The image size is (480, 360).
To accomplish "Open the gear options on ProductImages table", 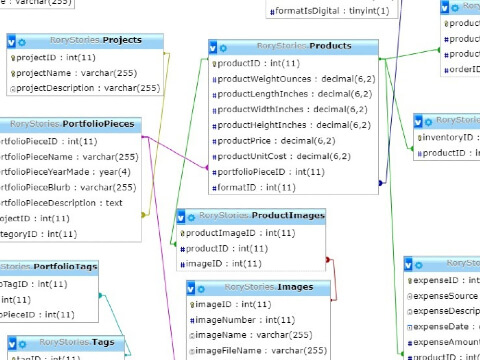I will (x=191, y=218).
